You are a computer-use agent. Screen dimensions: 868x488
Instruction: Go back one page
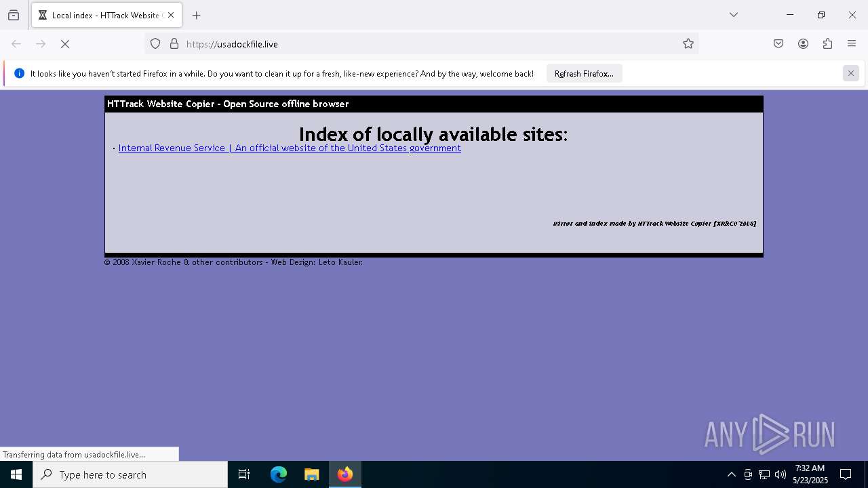pyautogui.click(x=16, y=44)
